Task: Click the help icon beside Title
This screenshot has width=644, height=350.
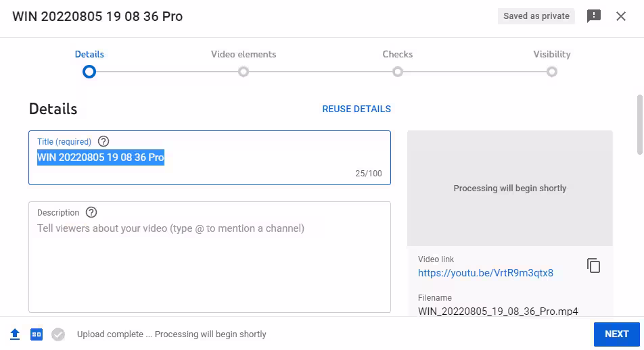Action: [103, 141]
